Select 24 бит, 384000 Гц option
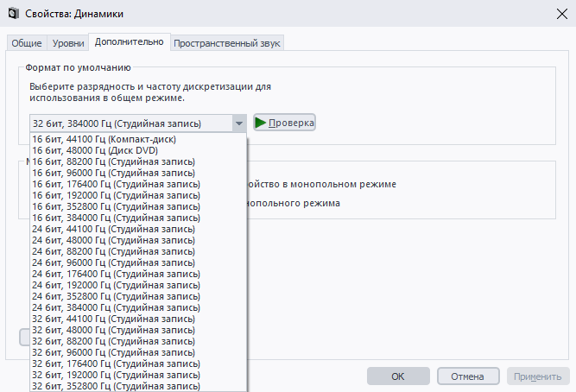Image resolution: width=576 pixels, height=392 pixels. [138, 307]
